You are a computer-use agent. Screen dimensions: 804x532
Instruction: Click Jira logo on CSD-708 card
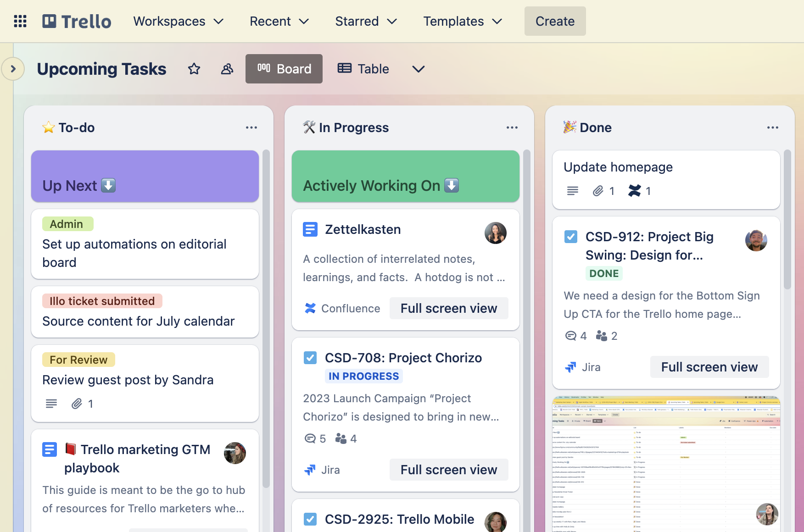tap(310, 470)
